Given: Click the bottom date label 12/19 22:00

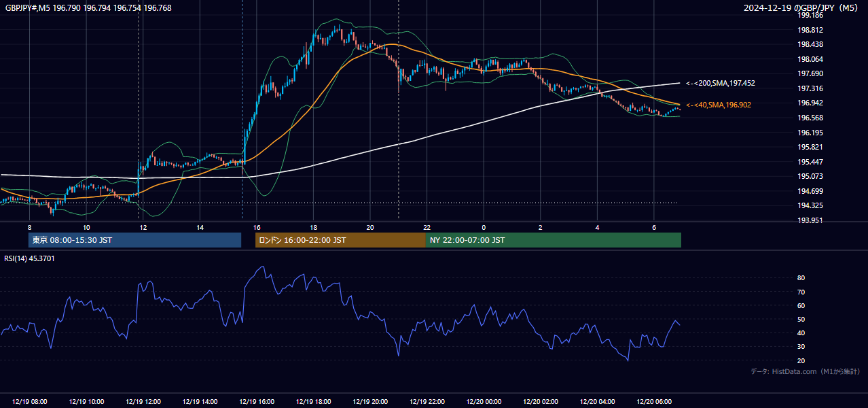Looking at the screenshot, I should click(427, 402).
